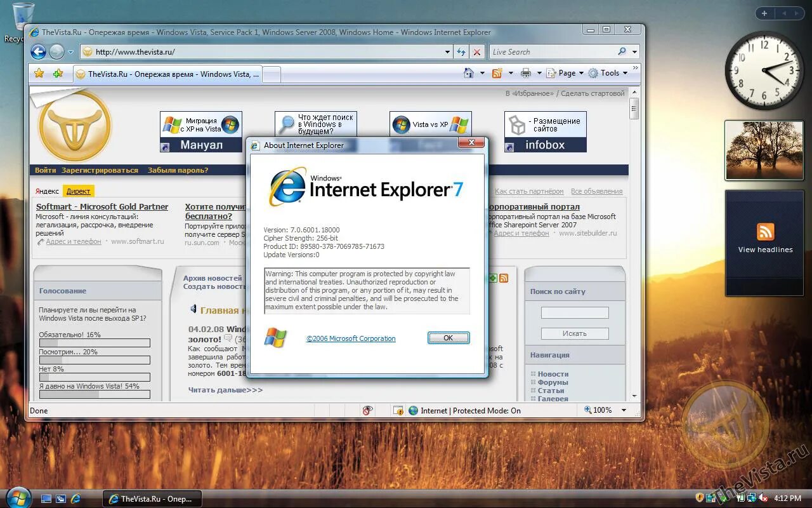Expand the Feeds dropdown arrow

tap(510, 73)
